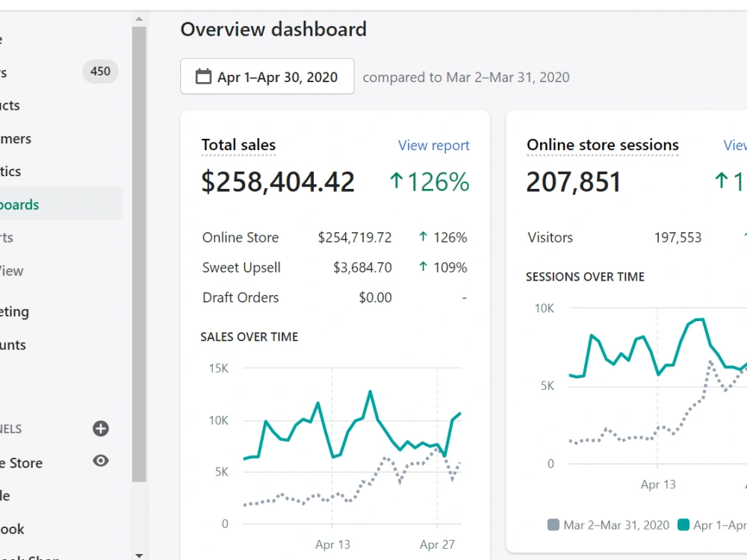
Task: Click the up arrow in Sweet Upsell row
Action: pyautogui.click(x=423, y=267)
